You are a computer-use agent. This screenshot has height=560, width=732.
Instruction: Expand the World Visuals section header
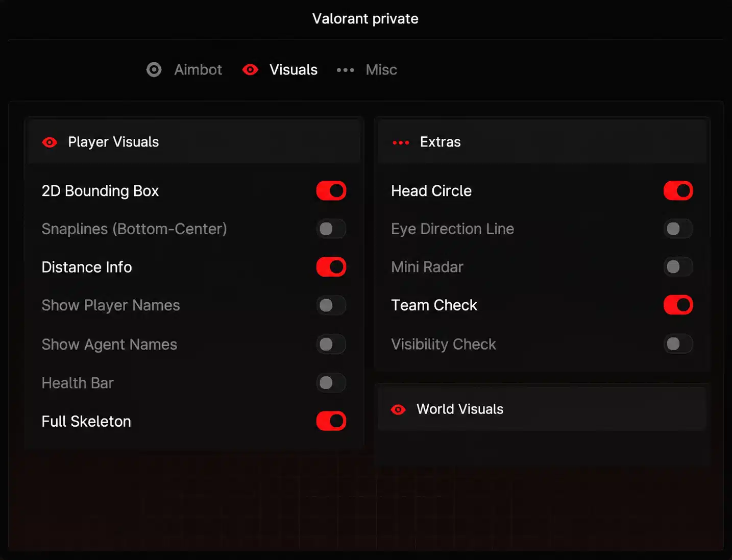point(542,409)
